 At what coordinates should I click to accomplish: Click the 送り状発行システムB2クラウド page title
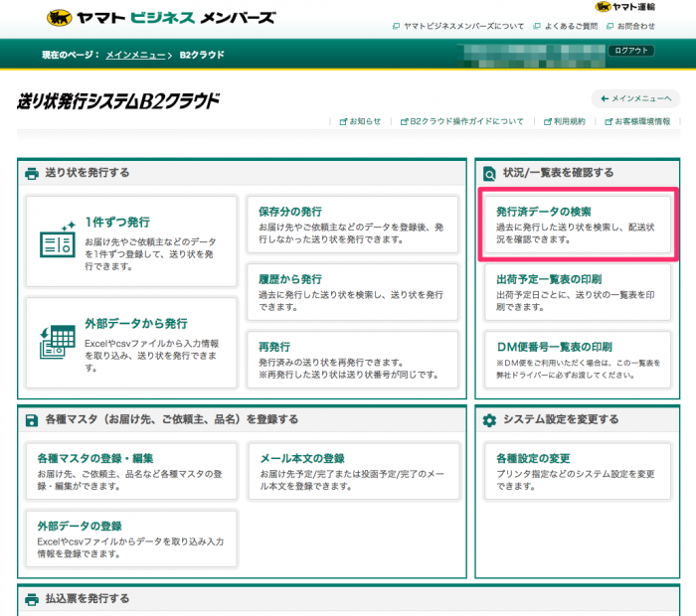point(118,101)
